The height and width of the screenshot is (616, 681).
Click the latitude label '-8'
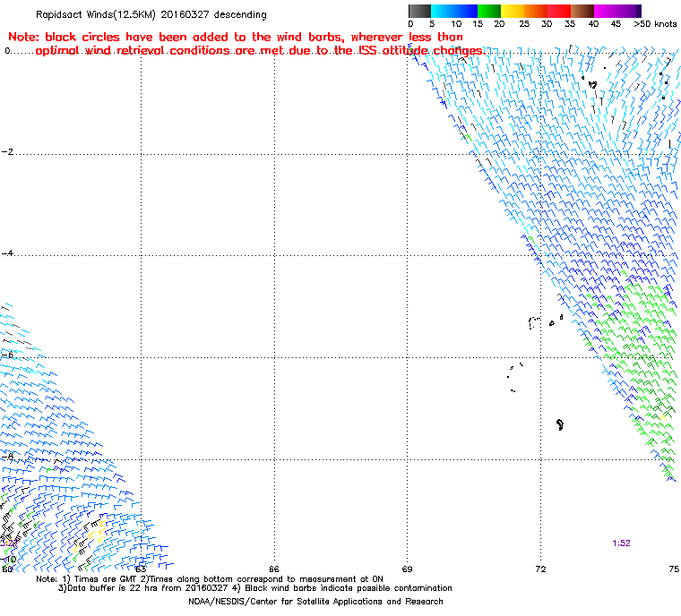click(x=7, y=457)
